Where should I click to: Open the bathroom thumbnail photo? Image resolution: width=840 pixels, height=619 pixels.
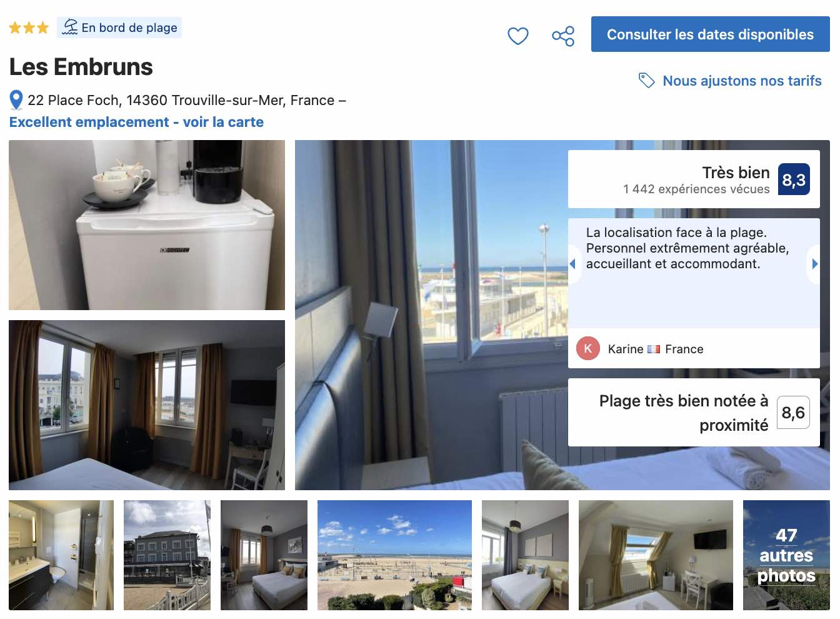[x=61, y=555]
